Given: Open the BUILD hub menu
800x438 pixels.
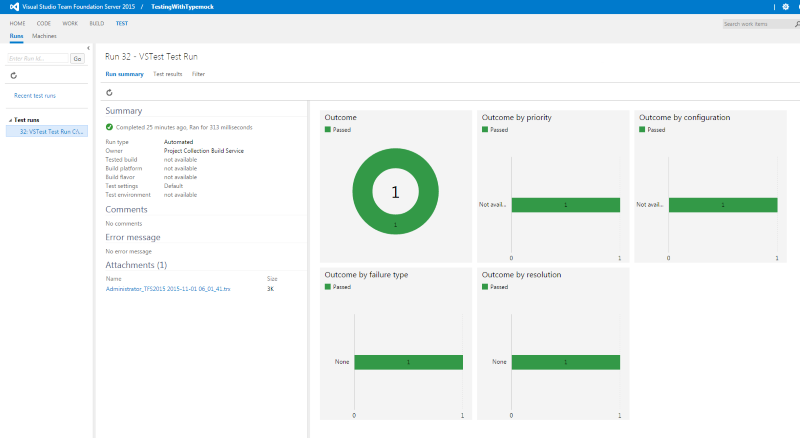Looking at the screenshot, I should coord(96,22).
